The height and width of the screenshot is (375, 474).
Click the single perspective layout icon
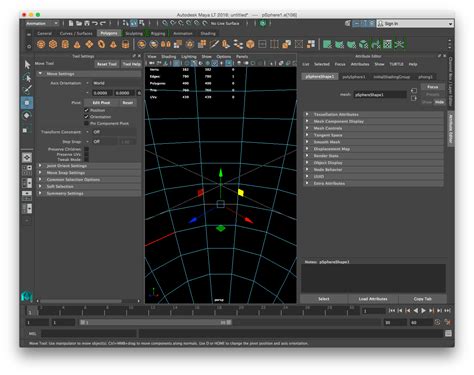coord(27,157)
